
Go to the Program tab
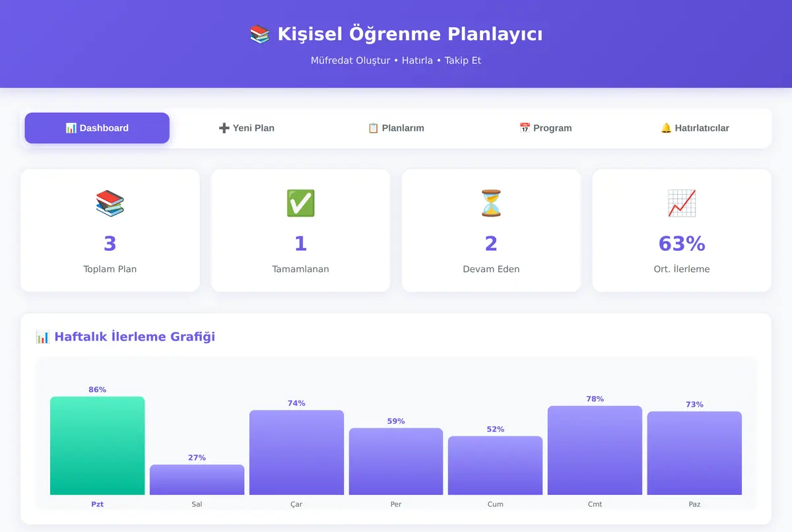coord(545,128)
